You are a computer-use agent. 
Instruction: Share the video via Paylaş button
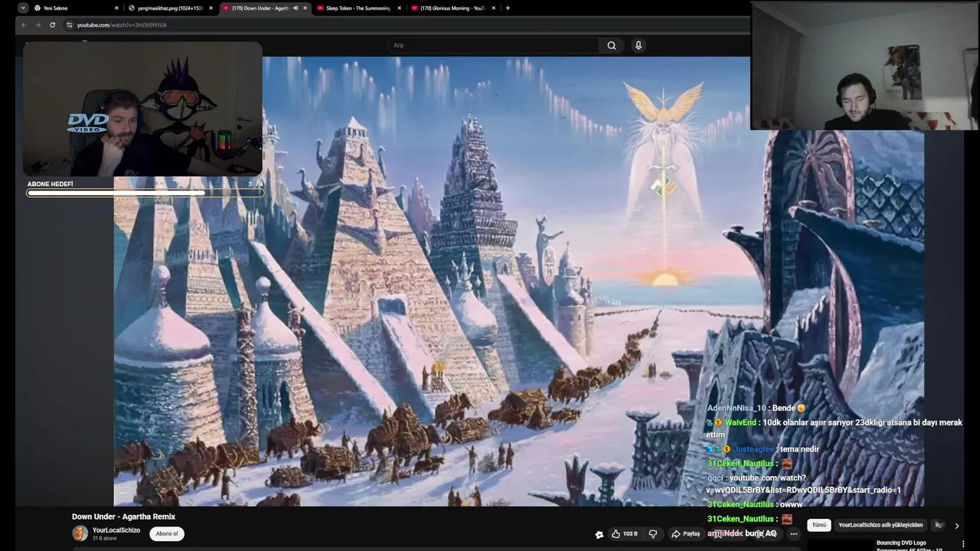pyautogui.click(x=686, y=533)
